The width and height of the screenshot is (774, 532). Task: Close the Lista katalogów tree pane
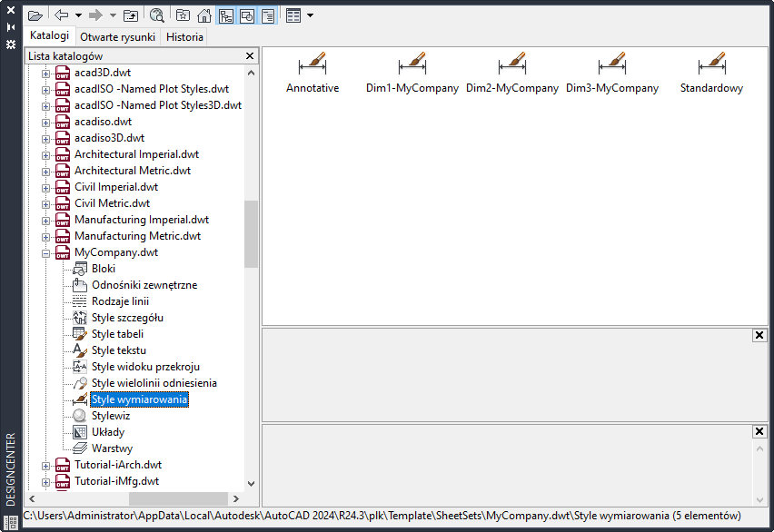250,55
